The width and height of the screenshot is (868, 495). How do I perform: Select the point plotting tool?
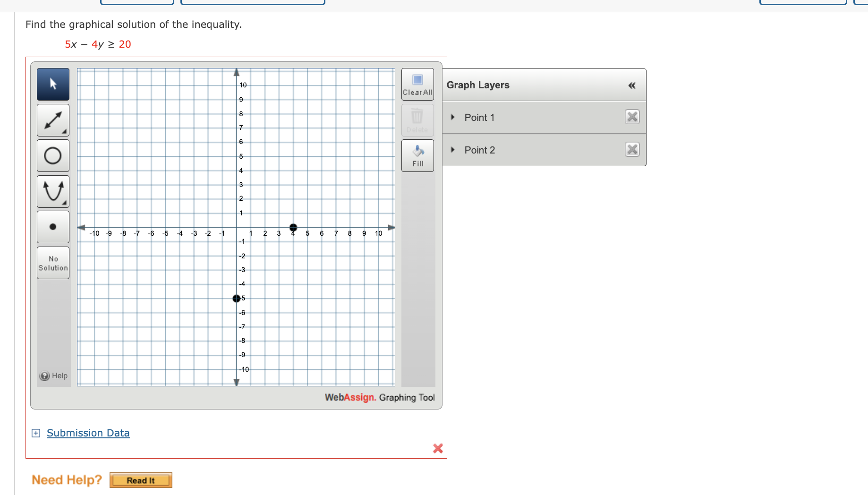[x=52, y=227]
